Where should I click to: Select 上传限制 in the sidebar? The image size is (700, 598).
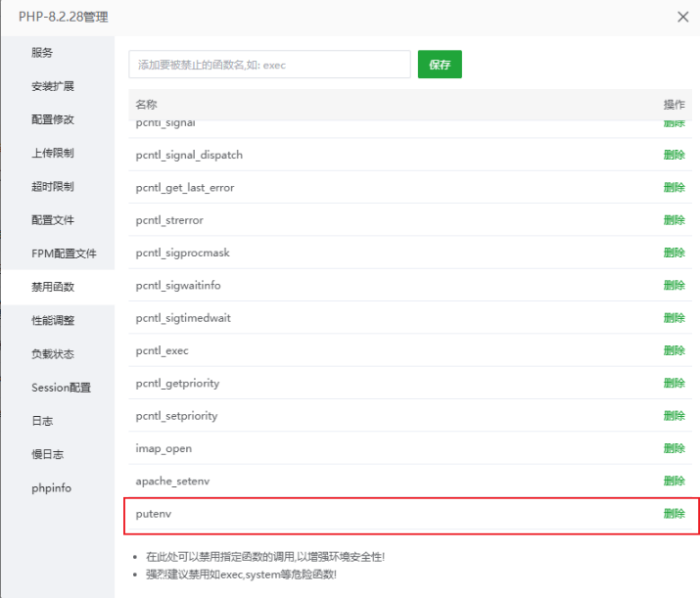point(53,153)
